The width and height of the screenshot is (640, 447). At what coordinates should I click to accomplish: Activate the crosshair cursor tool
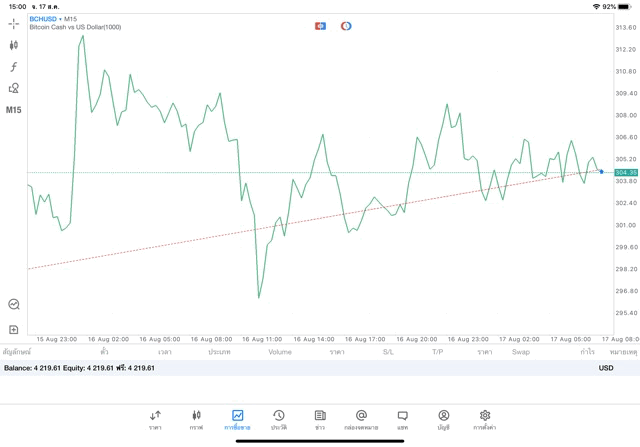point(14,23)
